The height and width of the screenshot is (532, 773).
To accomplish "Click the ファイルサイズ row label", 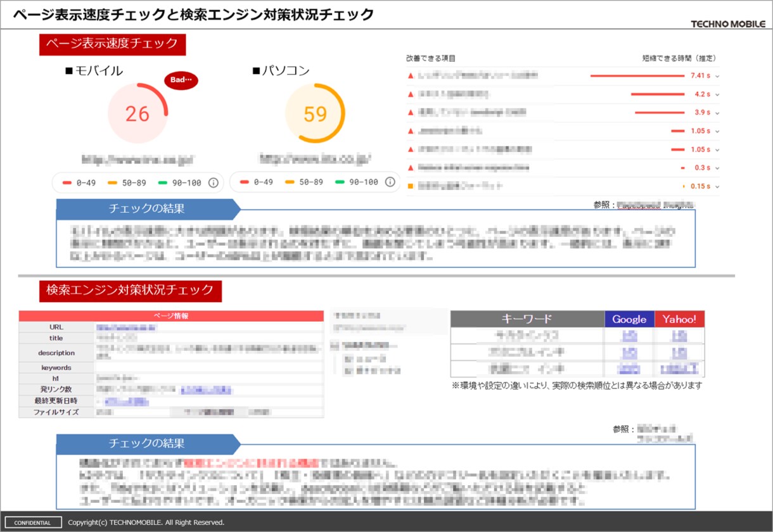I will coord(56,412).
